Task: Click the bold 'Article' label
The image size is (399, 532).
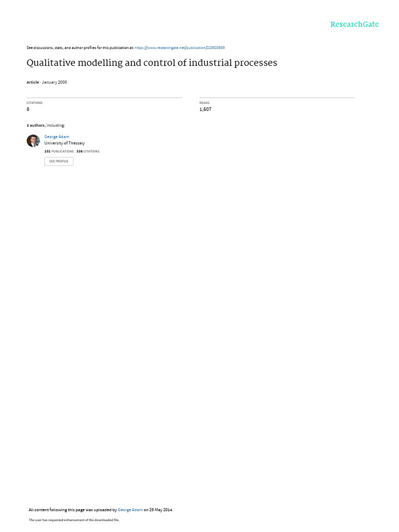Action: (33, 82)
